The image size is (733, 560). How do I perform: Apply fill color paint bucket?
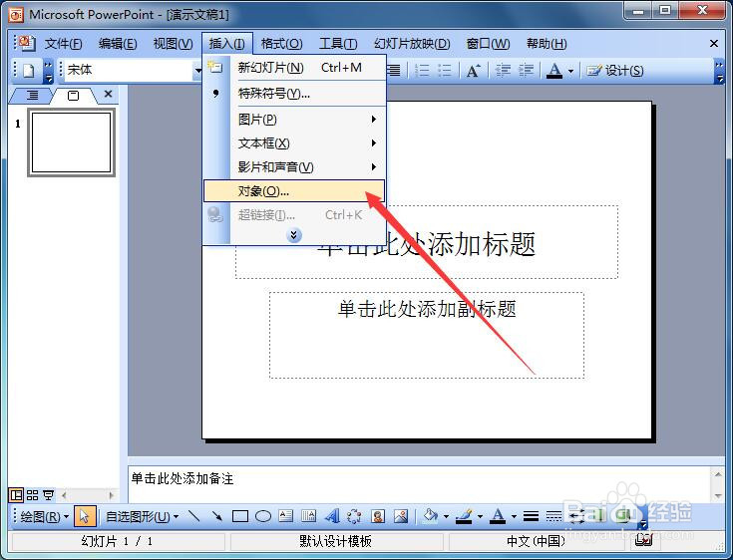(x=431, y=516)
